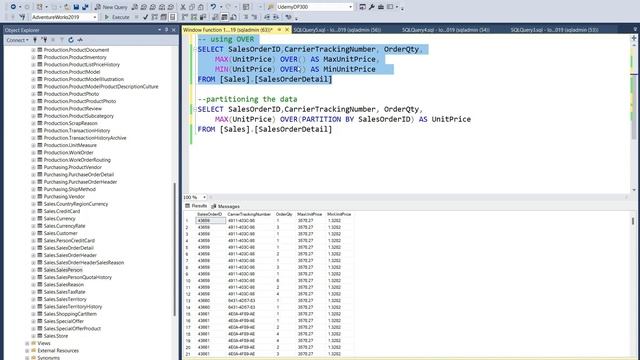640x360 pixels.
Task: Expand the Views folder node
Action: coord(27,343)
